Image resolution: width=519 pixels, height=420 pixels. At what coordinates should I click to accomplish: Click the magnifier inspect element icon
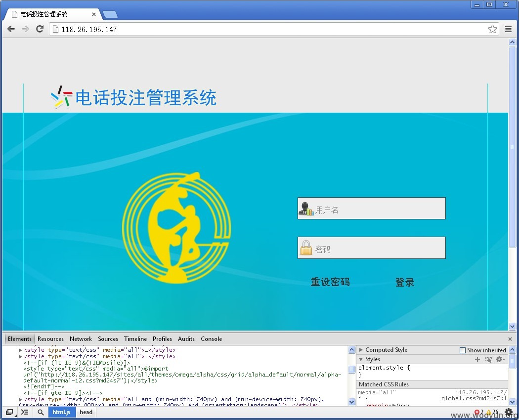[41, 412]
